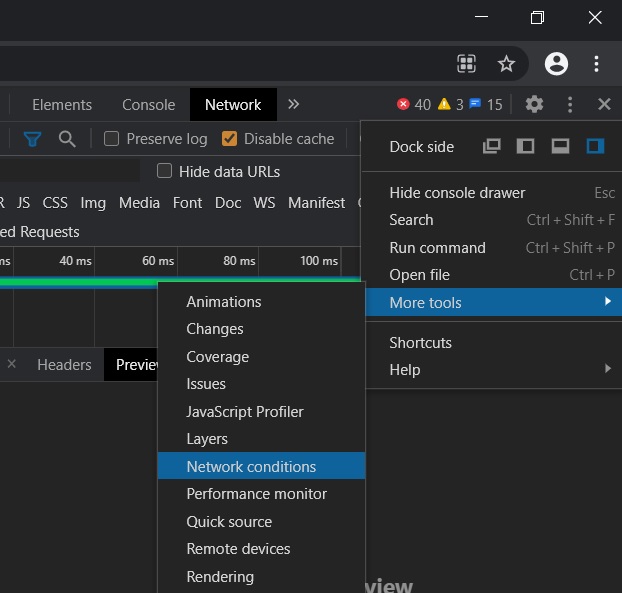Image resolution: width=622 pixels, height=593 pixels.
Task: Select undock into separate window icon
Action: click(491, 146)
